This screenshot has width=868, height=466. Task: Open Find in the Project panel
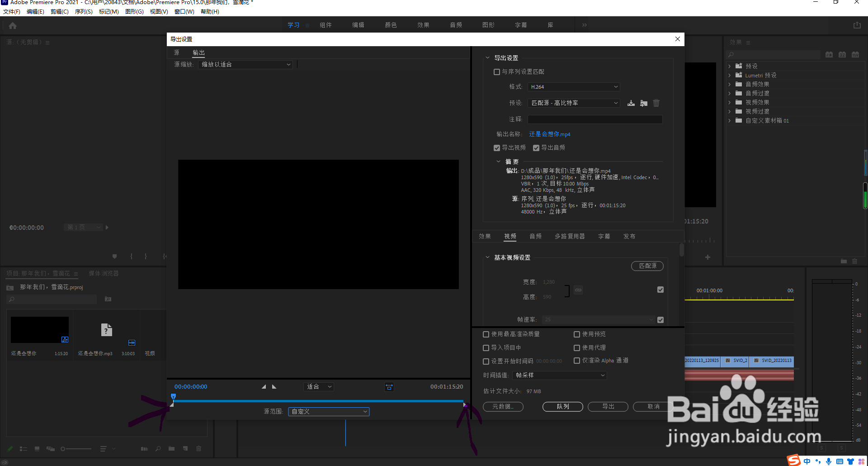tap(158, 449)
